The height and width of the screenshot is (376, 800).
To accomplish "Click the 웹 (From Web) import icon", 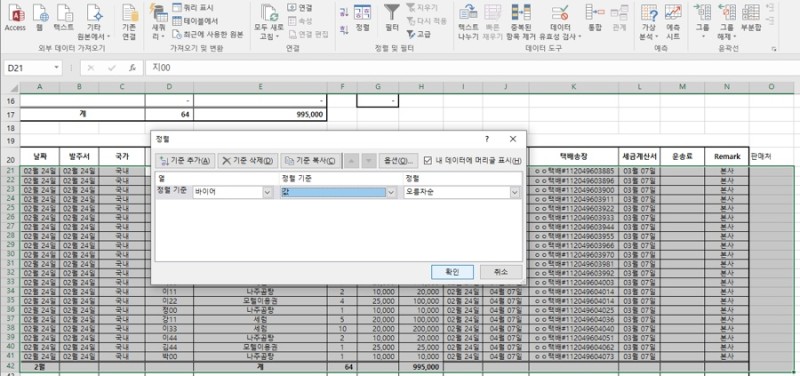I will [40, 18].
